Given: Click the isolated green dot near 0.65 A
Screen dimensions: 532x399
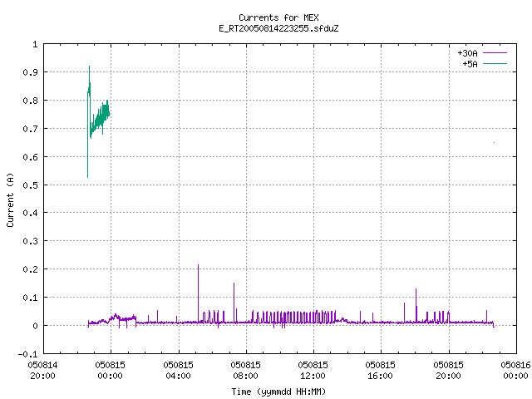Looking at the screenshot, I should (494, 142).
